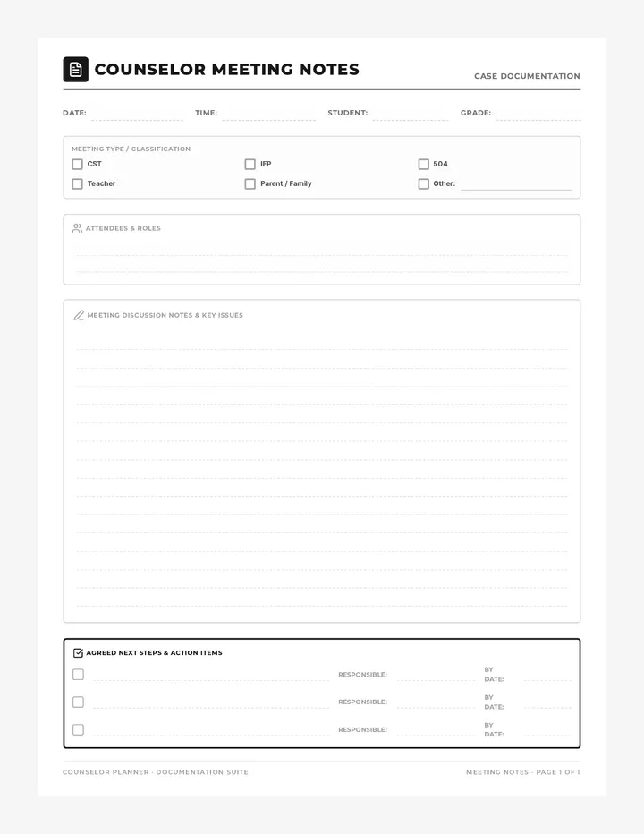Check the 504 meeting type box
The width and height of the screenshot is (644, 834).
point(423,164)
